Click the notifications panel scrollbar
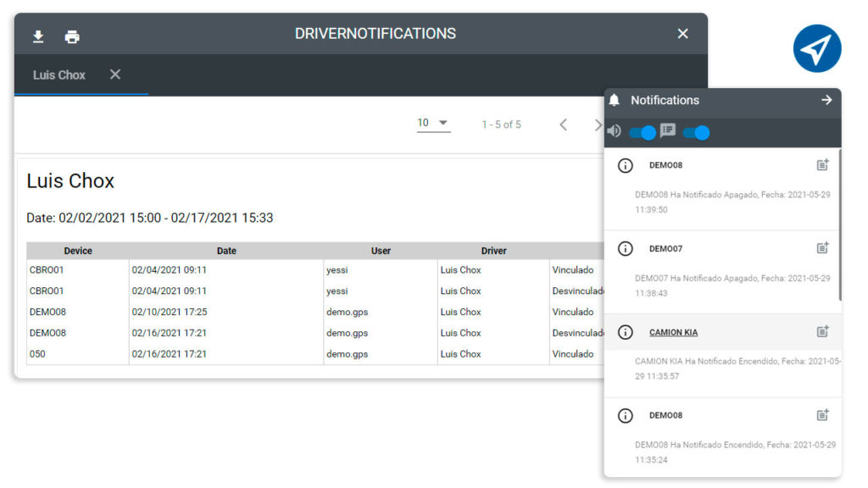This screenshot has height=488, width=868. click(x=840, y=225)
